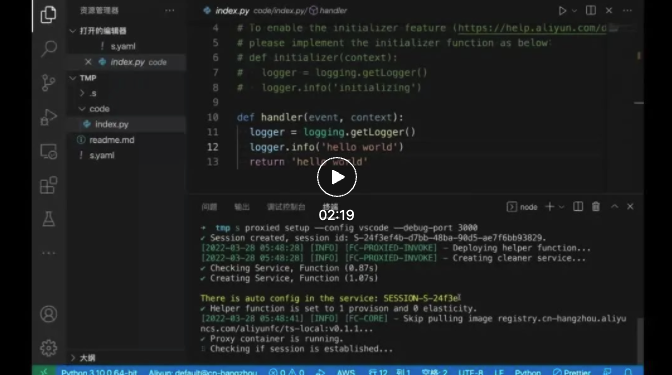The width and height of the screenshot is (672, 375).
Task: Open the Accounts icon in activity bar
Action: (x=48, y=314)
